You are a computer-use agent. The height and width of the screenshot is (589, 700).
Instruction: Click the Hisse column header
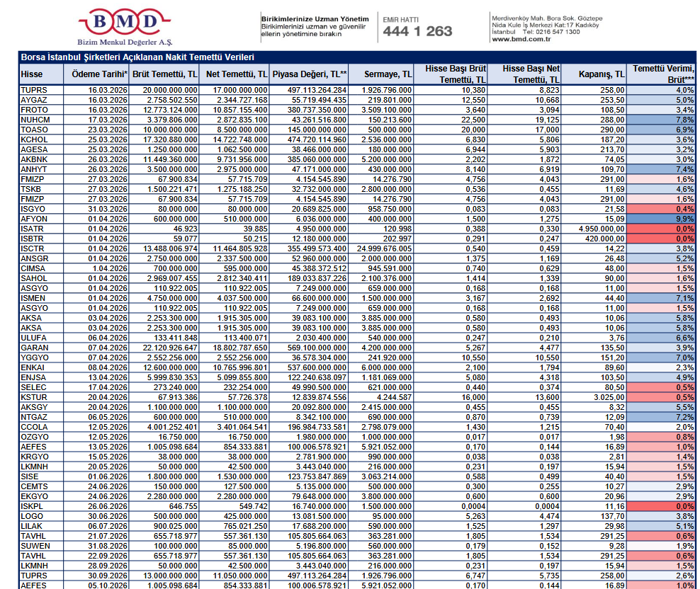click(32, 74)
